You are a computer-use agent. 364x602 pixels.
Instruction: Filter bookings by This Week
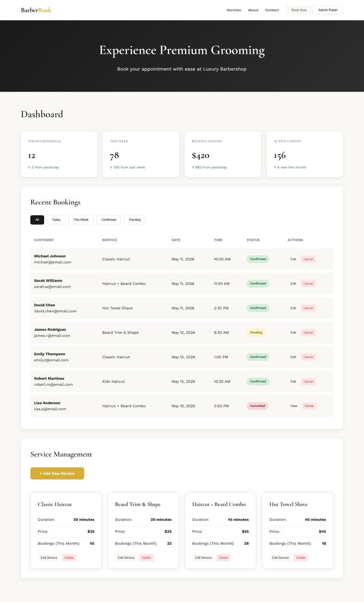coord(81,220)
